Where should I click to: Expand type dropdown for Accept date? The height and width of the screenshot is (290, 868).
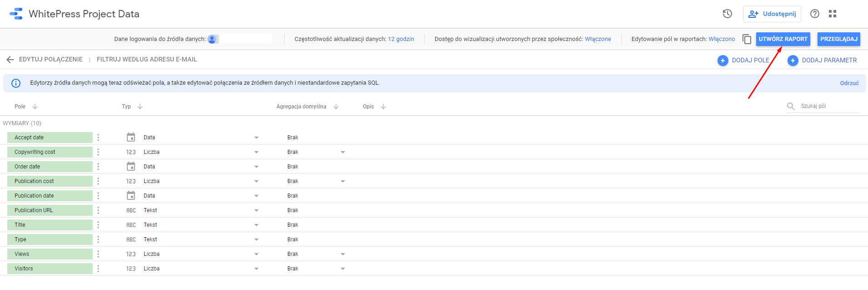pyautogui.click(x=256, y=137)
